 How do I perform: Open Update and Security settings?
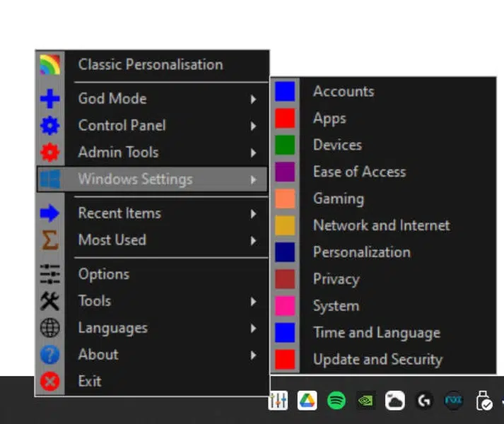pyautogui.click(x=377, y=360)
